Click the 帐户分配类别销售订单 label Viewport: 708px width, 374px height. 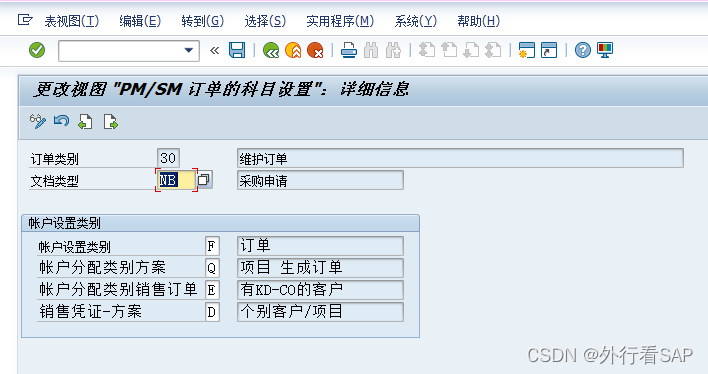coord(118,289)
